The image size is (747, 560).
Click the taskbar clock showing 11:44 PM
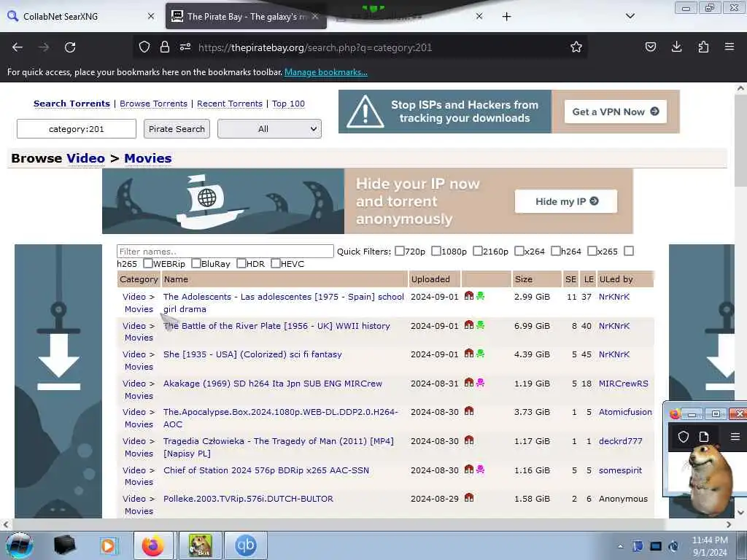pos(710,546)
